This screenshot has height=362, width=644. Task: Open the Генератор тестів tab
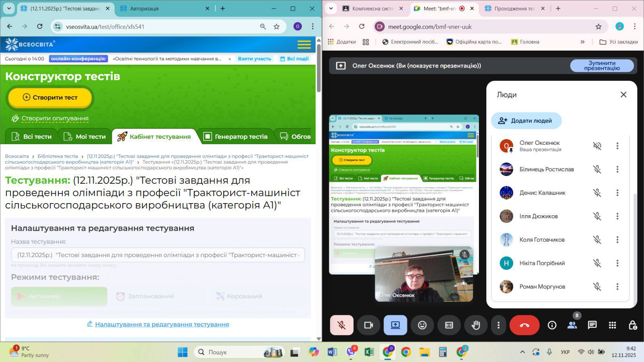coord(235,137)
